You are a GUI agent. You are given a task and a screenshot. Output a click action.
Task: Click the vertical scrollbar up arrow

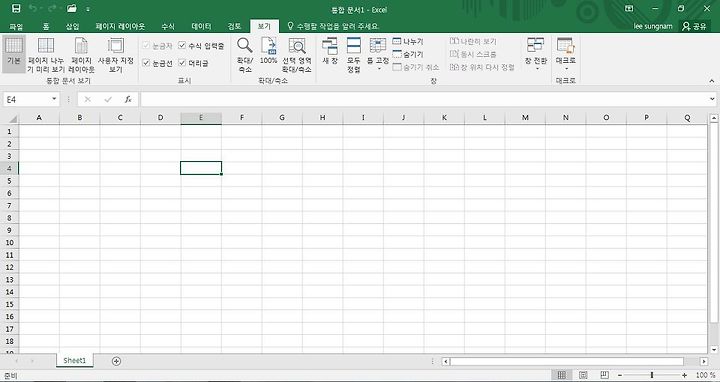(714, 118)
